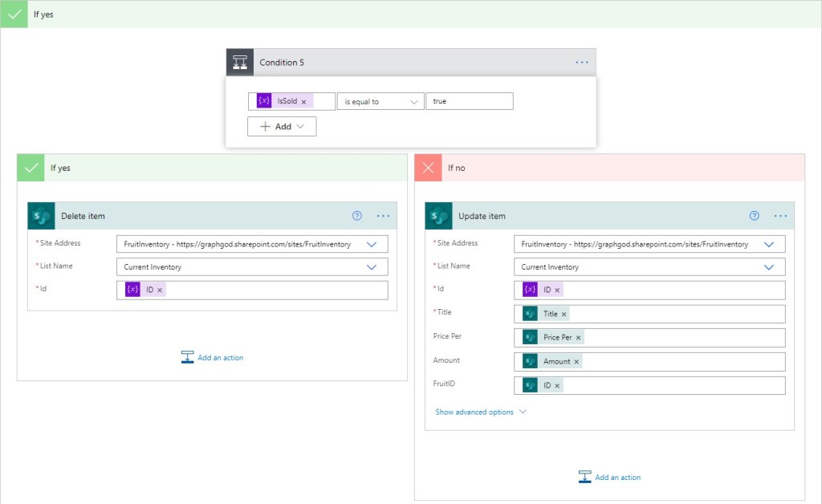Click the condition value field containing true
The height and width of the screenshot is (504, 822).
pyautogui.click(x=469, y=102)
